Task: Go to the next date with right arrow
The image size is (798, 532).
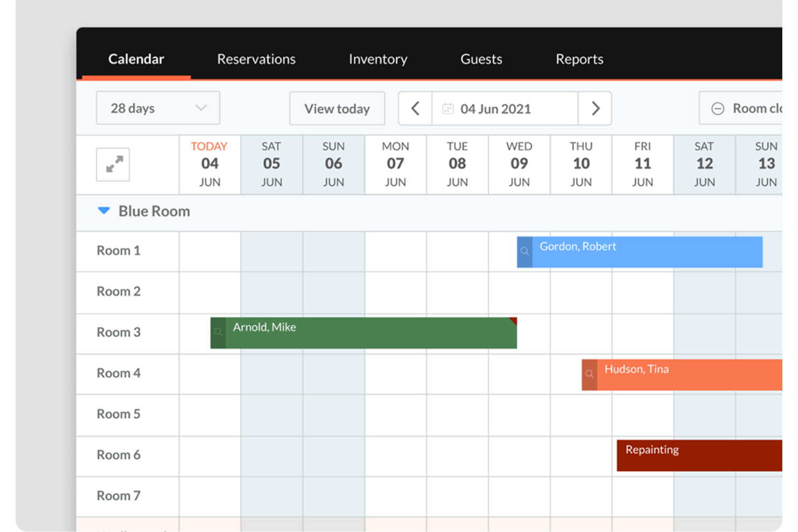Action: [595, 108]
